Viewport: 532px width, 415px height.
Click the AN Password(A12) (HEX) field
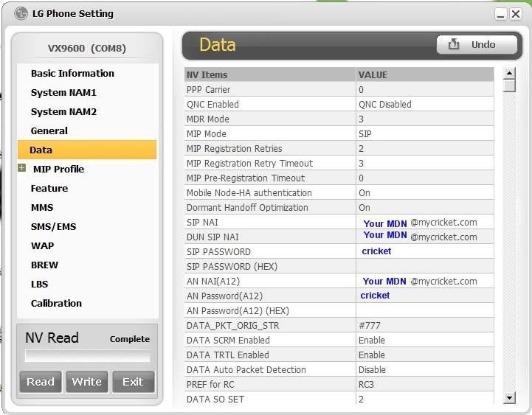click(x=425, y=310)
